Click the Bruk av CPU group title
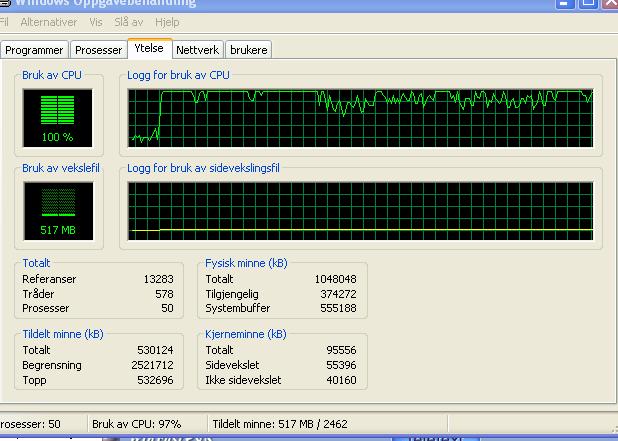 pos(52,75)
